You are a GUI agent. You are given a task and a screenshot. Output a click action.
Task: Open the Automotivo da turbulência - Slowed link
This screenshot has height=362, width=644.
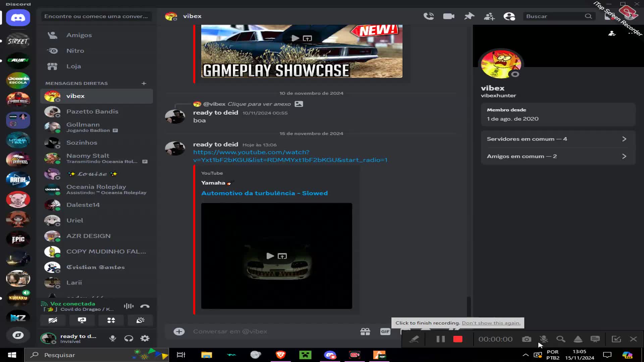[264, 193]
